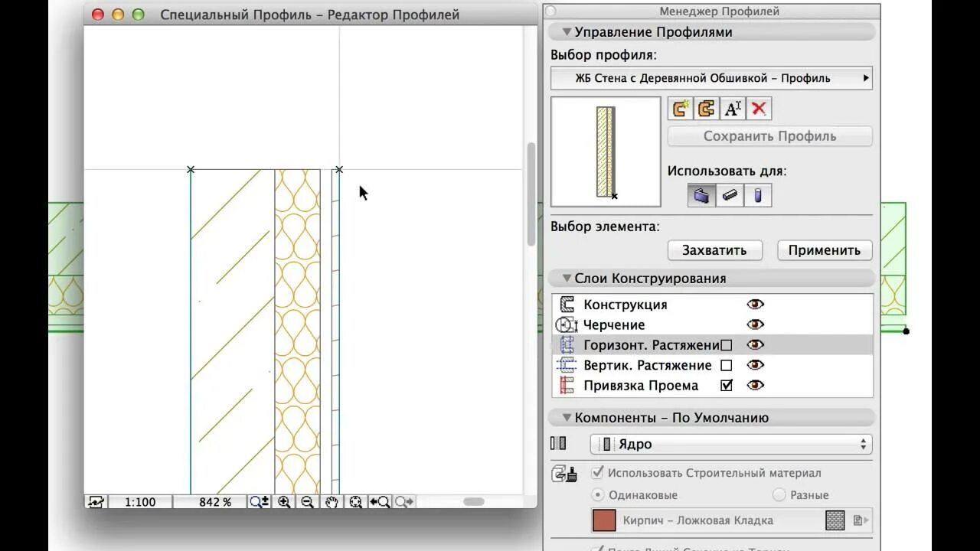Fit the profile in the window
980x551 pixels.
pos(356,502)
